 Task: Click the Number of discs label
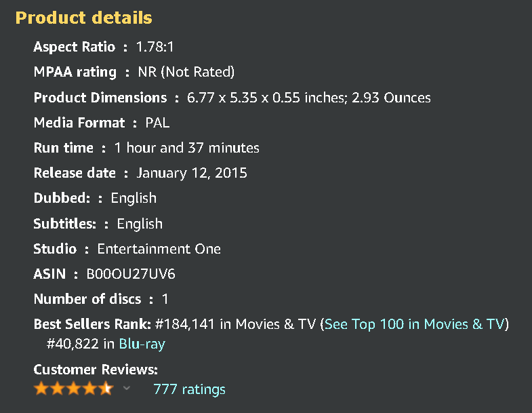pos(87,299)
